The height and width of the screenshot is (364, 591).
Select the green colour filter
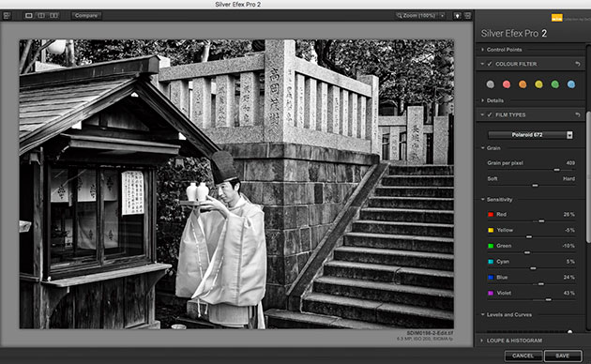click(x=554, y=84)
